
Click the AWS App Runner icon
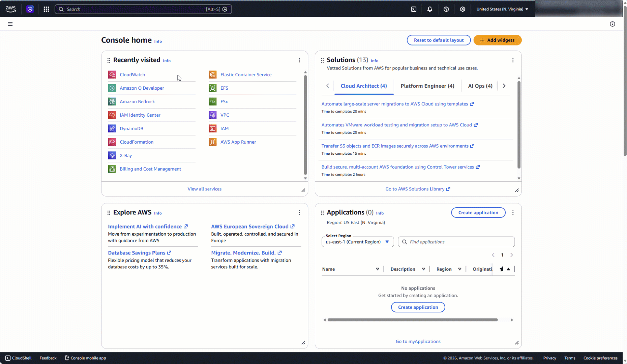pyautogui.click(x=212, y=142)
